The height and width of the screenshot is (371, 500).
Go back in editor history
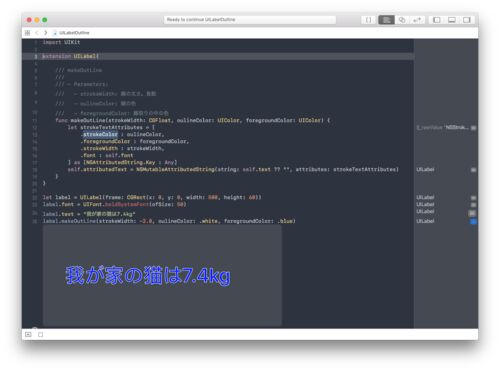point(37,33)
